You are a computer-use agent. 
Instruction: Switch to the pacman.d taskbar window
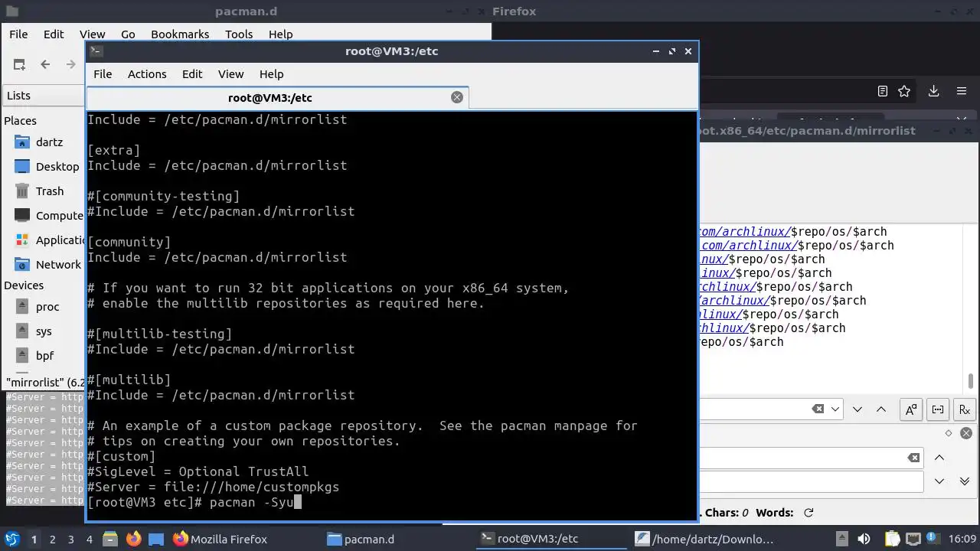(361, 539)
